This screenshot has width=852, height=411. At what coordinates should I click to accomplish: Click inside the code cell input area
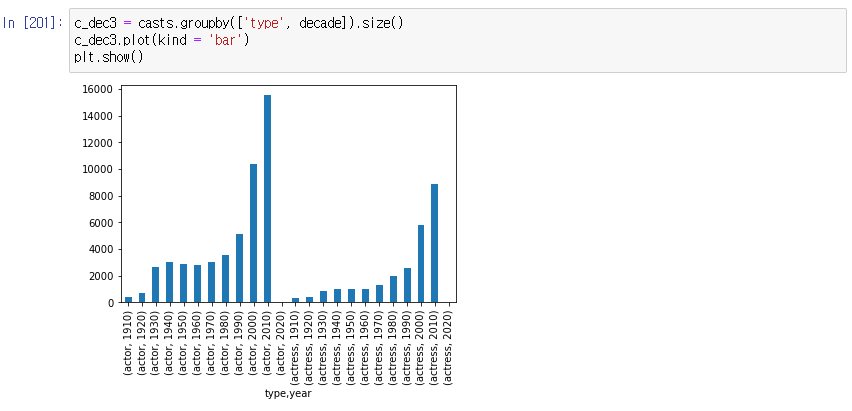tap(458, 40)
